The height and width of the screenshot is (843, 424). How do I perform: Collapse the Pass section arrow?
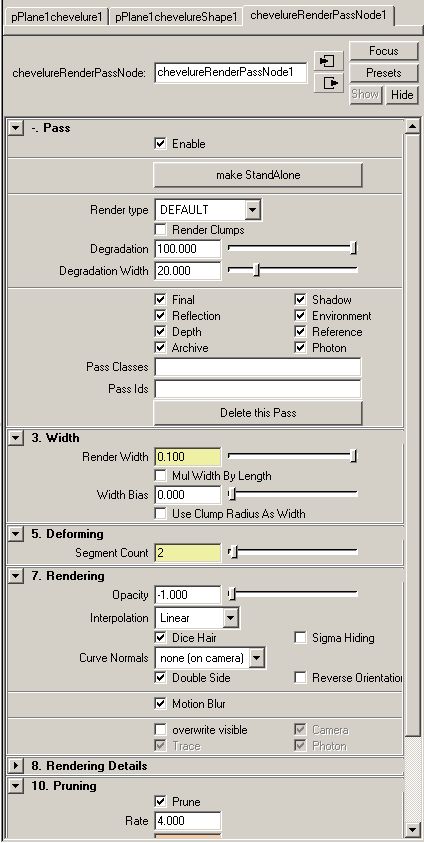tap(16, 128)
